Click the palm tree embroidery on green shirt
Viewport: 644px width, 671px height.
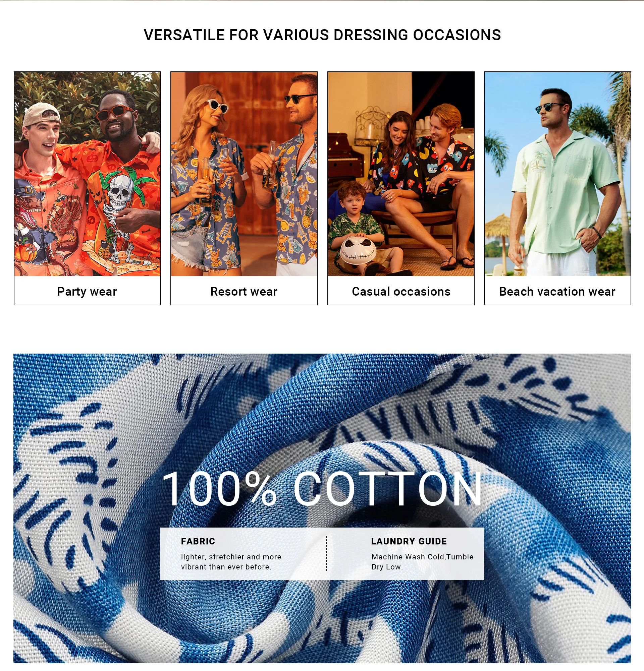[539, 161]
